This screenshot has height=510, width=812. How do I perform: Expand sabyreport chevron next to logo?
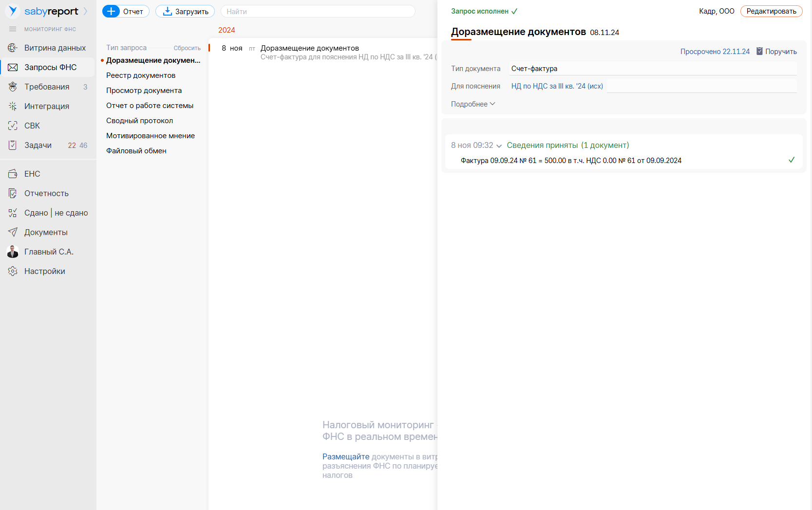pos(86,11)
